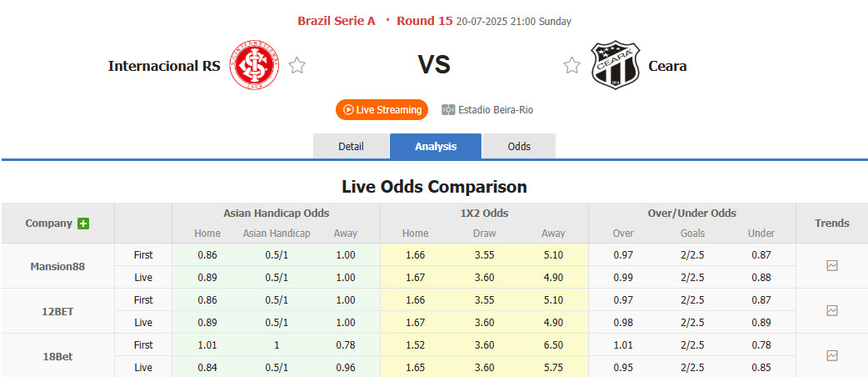The width and height of the screenshot is (868, 377).
Task: Favorite Internacional RS with the star icon
Action: pyautogui.click(x=297, y=66)
